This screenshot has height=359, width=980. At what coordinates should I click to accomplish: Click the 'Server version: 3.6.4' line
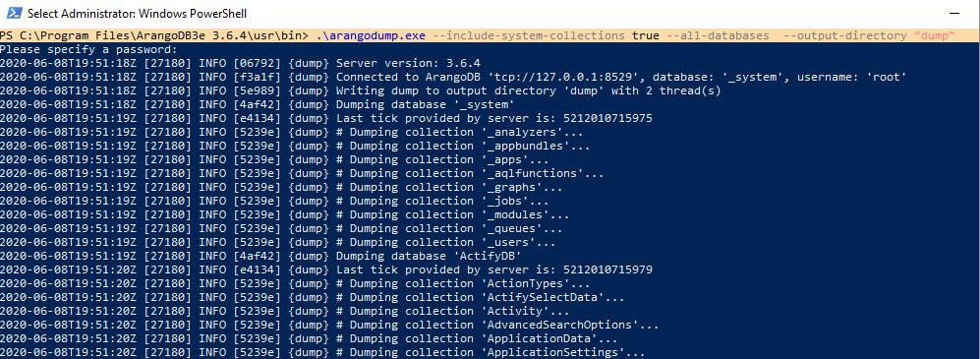240,63
